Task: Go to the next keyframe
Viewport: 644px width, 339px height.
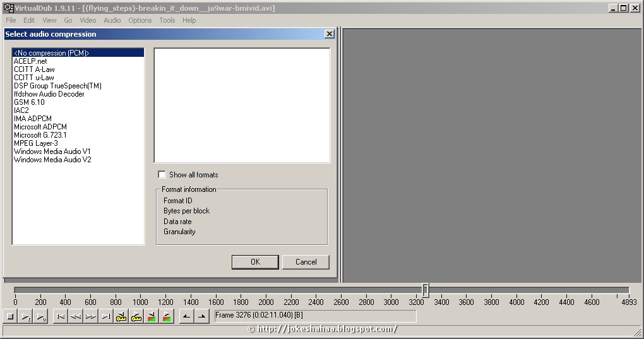Action: (136, 316)
